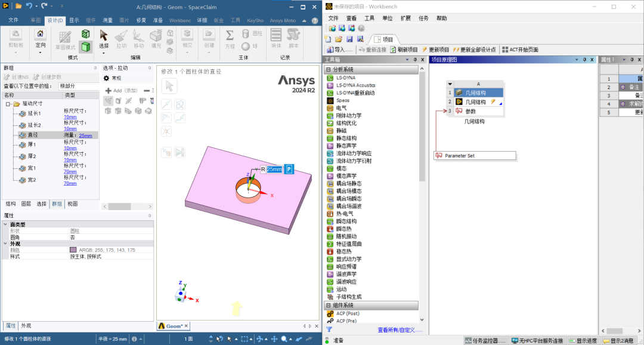Viewport: 644px width, 345px height.
Task: Activate the 拉动 pull tool
Action: pos(121,39)
